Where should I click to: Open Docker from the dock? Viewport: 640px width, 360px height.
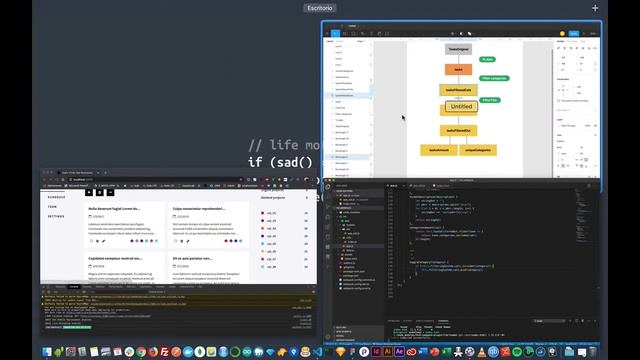188,351
